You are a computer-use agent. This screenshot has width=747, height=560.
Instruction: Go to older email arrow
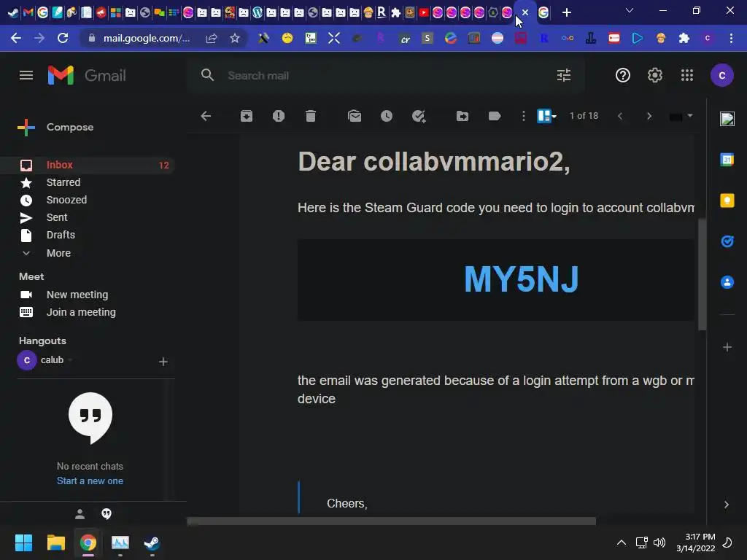click(649, 116)
